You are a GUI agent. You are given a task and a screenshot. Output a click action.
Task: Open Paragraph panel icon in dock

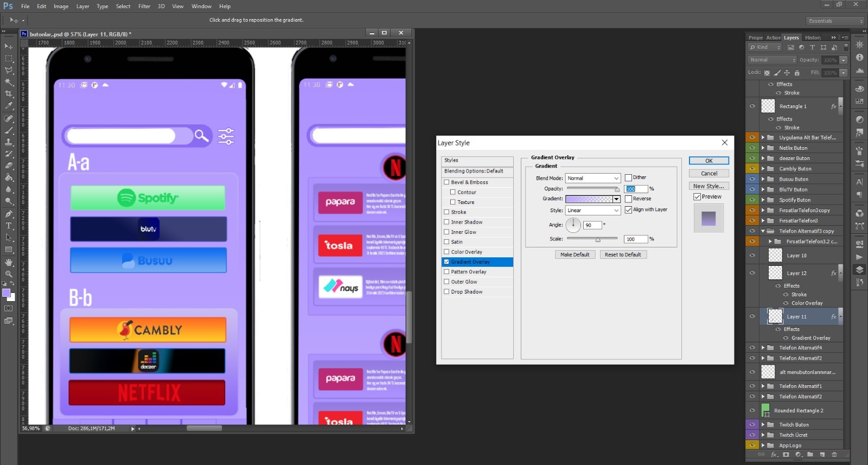click(860, 194)
